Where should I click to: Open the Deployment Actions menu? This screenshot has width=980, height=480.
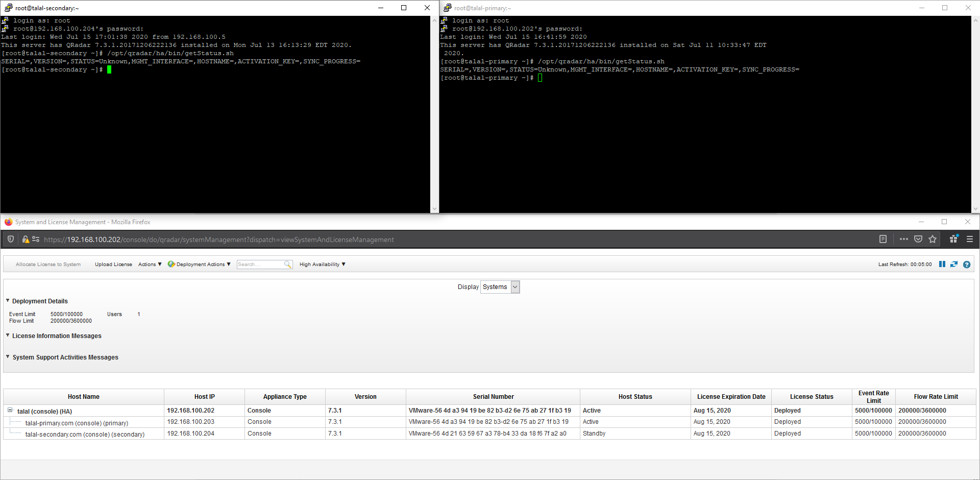(199, 265)
